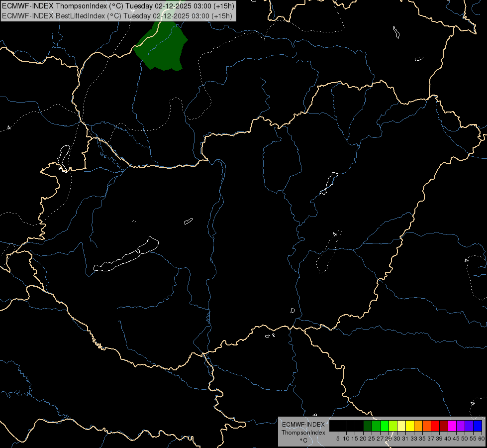Click the legend scale value 20
The image size is (487, 448).
363,439
